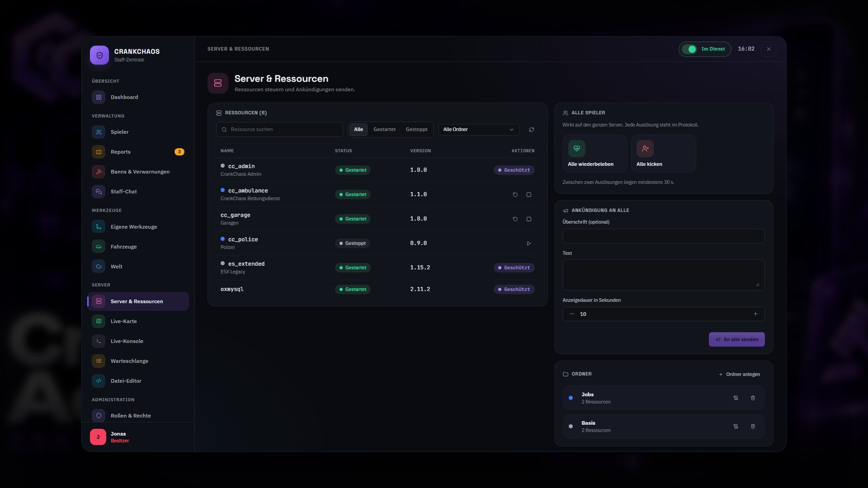Delete the Basis folder
The image size is (868, 488).
(x=753, y=427)
